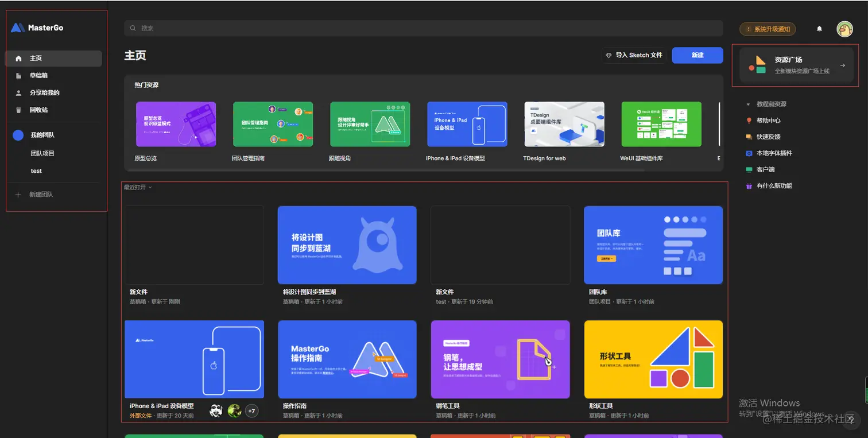Open the drafts via its file icon

click(x=18, y=76)
